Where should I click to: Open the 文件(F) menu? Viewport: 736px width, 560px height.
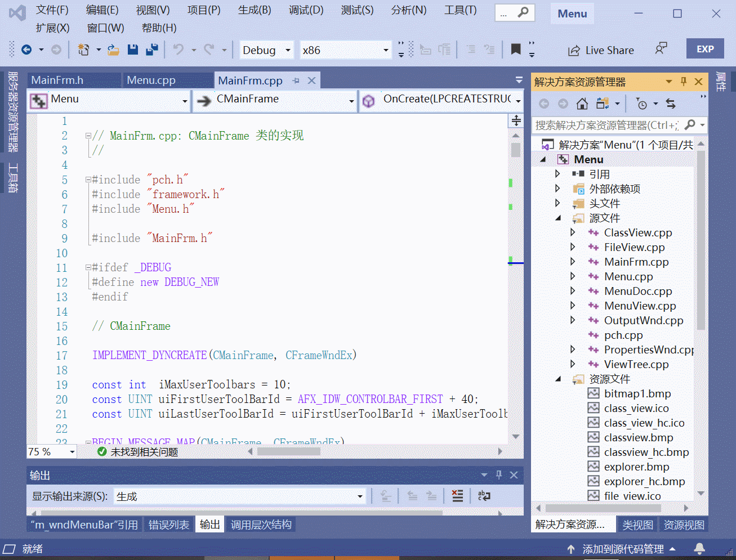52,10
